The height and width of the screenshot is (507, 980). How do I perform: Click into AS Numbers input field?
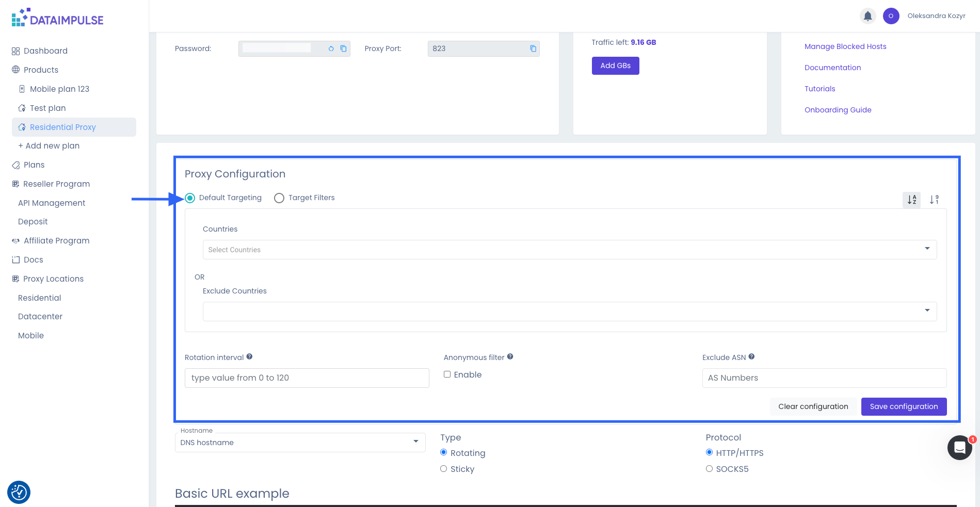(x=824, y=378)
